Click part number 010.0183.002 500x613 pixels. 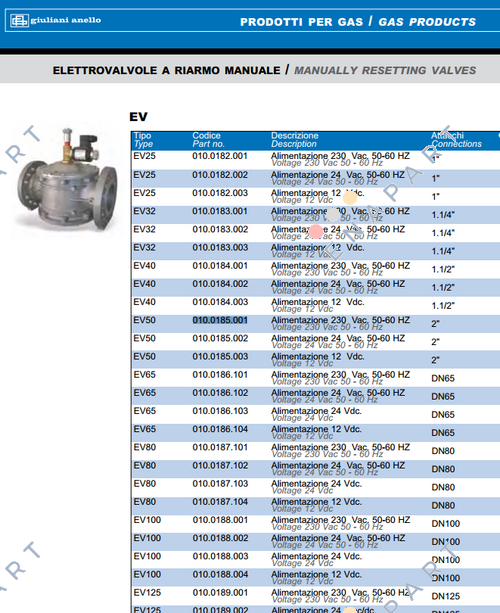(x=220, y=229)
